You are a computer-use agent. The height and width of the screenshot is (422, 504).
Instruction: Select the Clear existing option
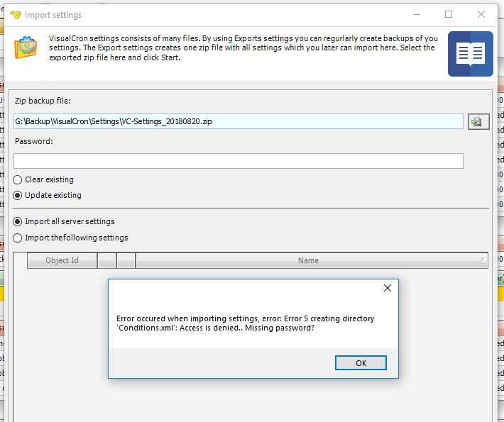coord(18,179)
